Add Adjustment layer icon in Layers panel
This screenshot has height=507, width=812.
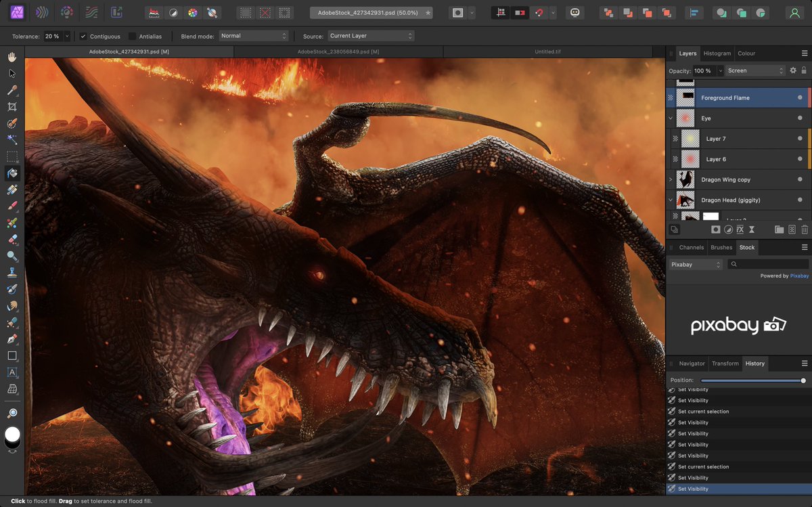(x=728, y=229)
